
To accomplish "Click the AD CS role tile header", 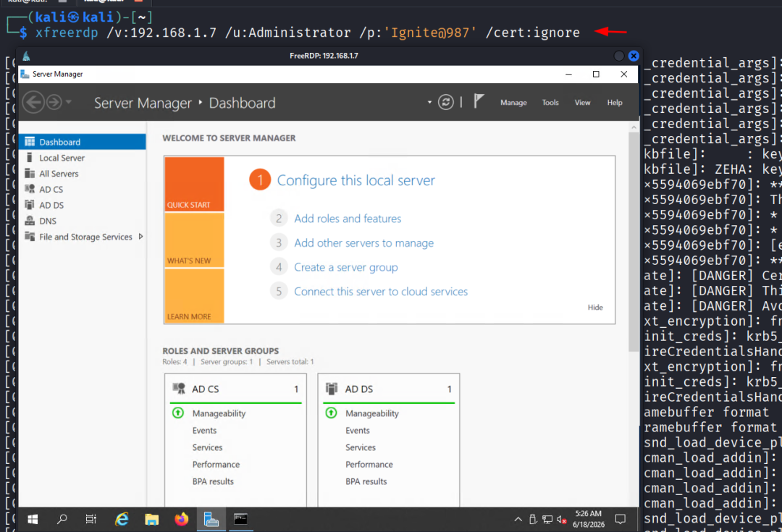I will click(235, 389).
